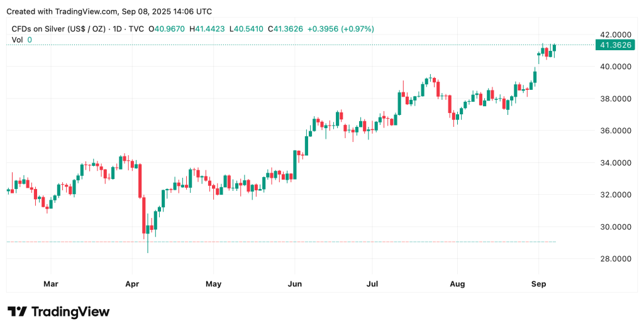Click the TradingView wordmark text
644x331 pixels.
[x=70, y=312]
